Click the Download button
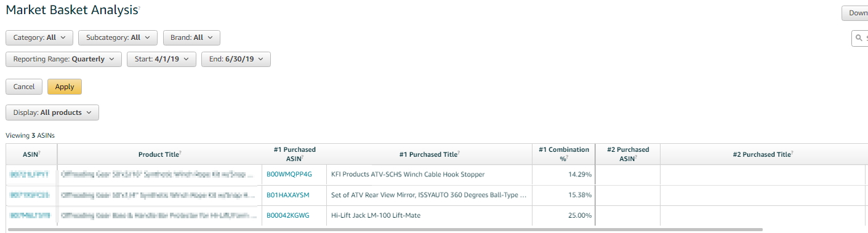 [855, 13]
